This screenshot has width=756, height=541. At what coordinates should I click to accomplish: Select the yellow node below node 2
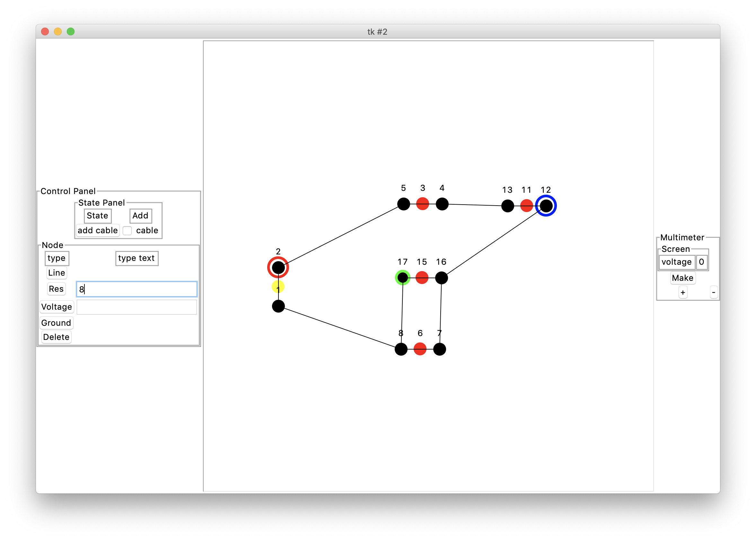point(278,287)
